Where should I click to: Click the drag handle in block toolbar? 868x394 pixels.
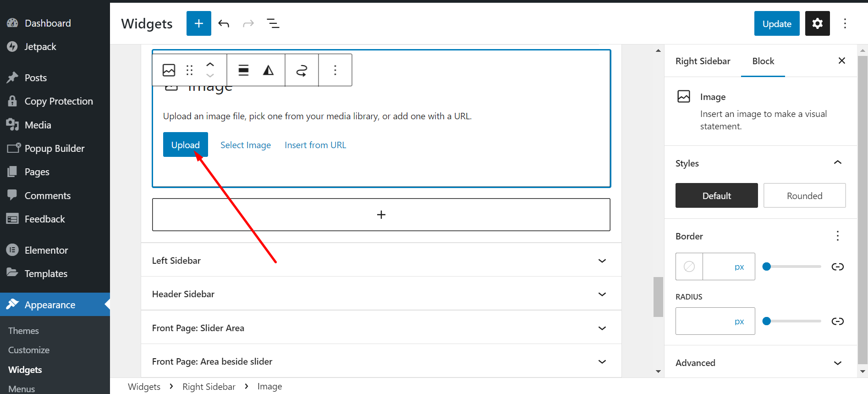(189, 70)
